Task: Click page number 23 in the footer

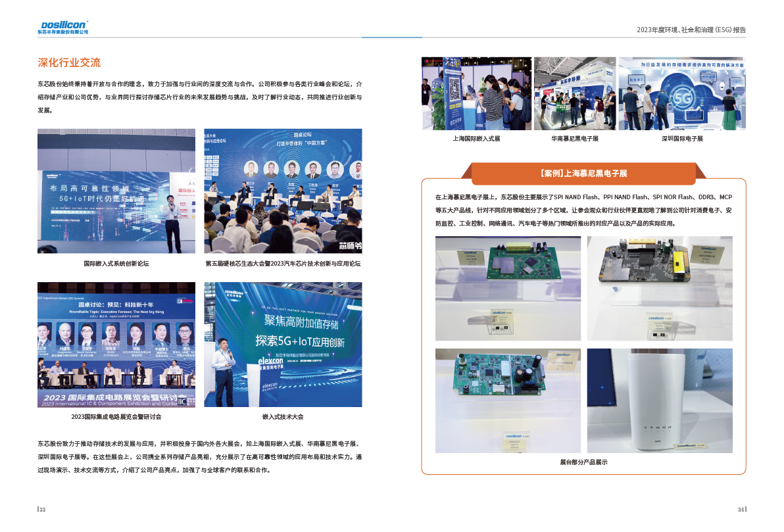Action: (x=41, y=509)
